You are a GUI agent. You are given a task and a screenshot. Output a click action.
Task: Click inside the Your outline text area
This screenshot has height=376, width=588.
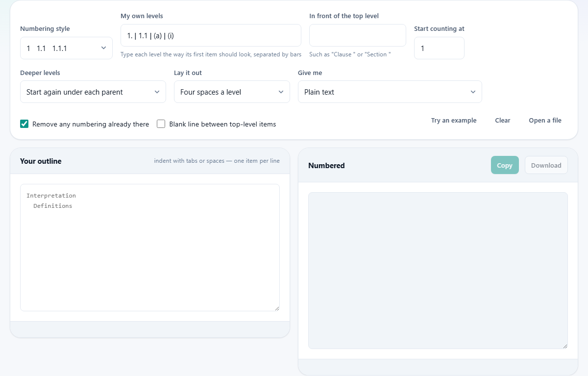click(x=150, y=248)
